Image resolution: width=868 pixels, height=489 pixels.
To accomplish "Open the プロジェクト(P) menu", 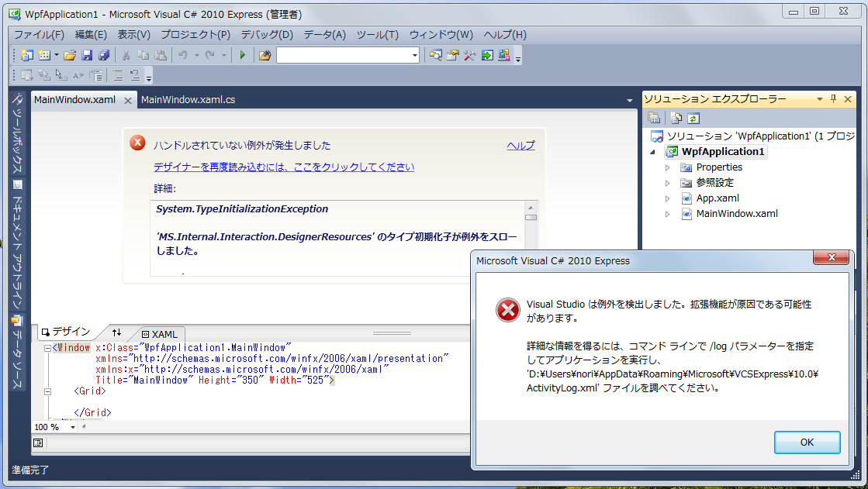I will [x=195, y=35].
